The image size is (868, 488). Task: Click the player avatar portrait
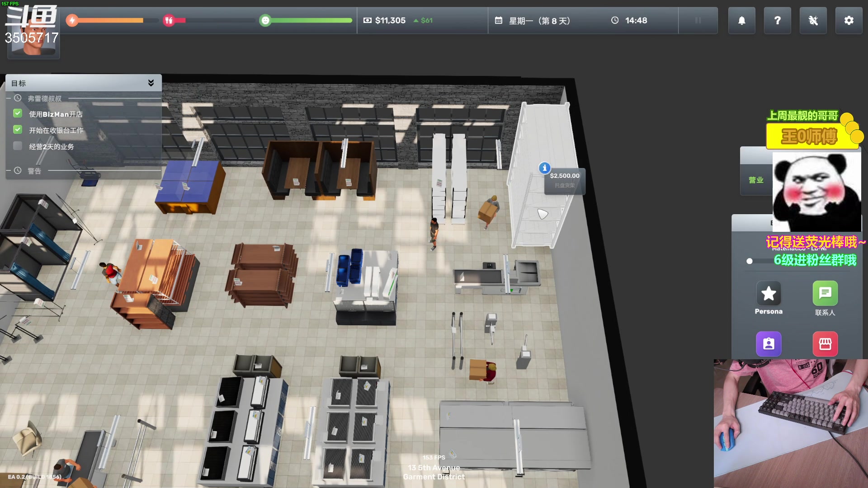point(33,45)
